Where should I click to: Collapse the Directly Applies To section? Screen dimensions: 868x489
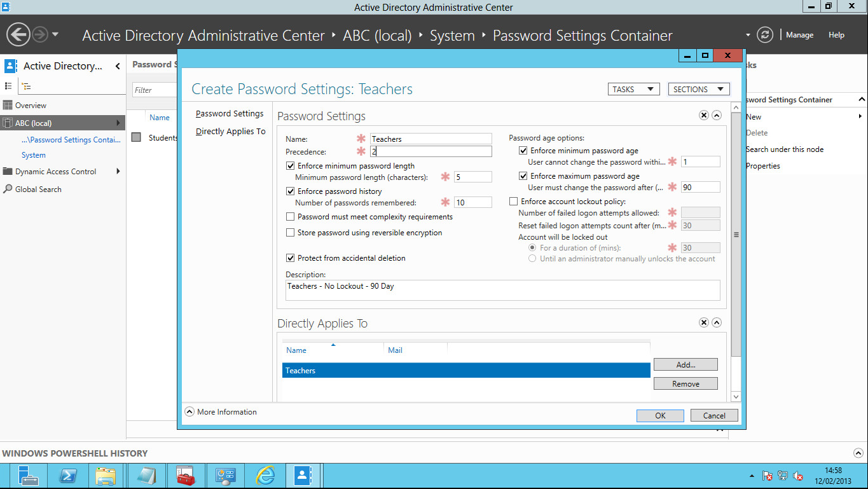click(717, 322)
